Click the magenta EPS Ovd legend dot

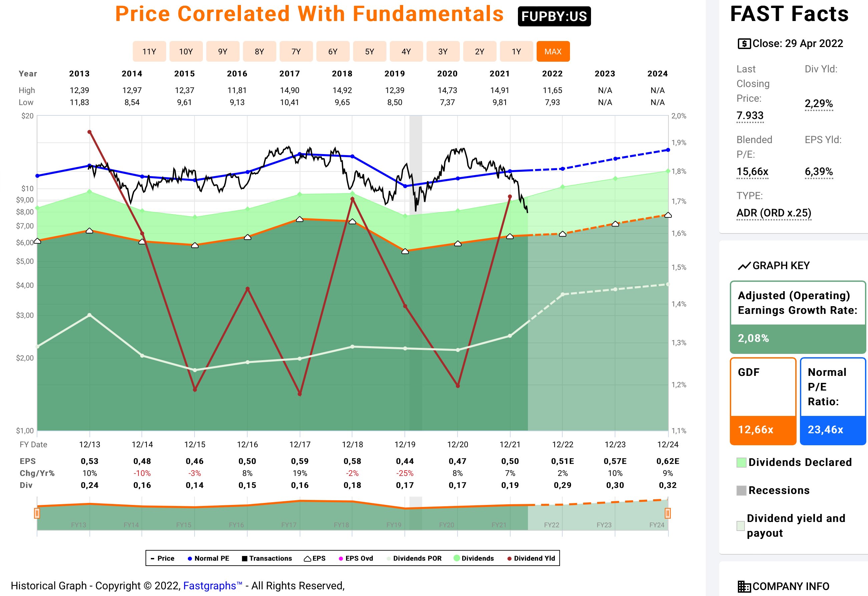[341, 559]
